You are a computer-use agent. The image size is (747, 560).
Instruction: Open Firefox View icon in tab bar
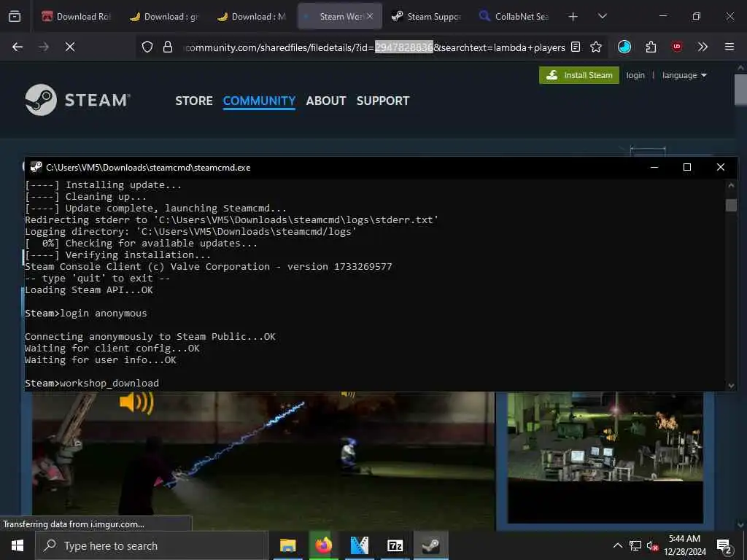(15, 17)
